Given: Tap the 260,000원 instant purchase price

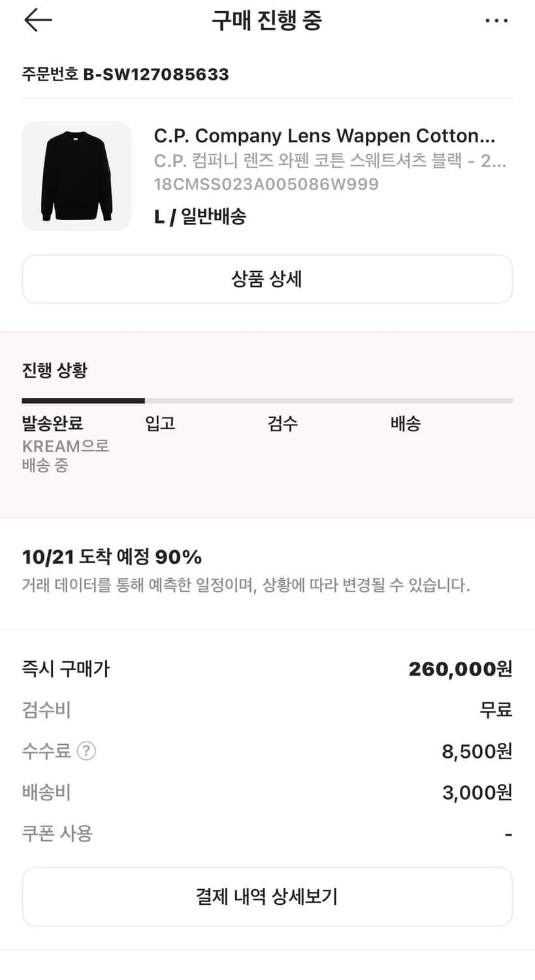Looking at the screenshot, I should 460,669.
